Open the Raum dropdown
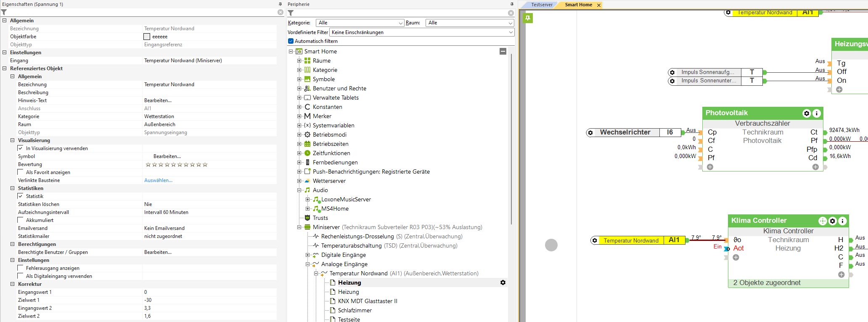The image size is (868, 322). (x=469, y=23)
